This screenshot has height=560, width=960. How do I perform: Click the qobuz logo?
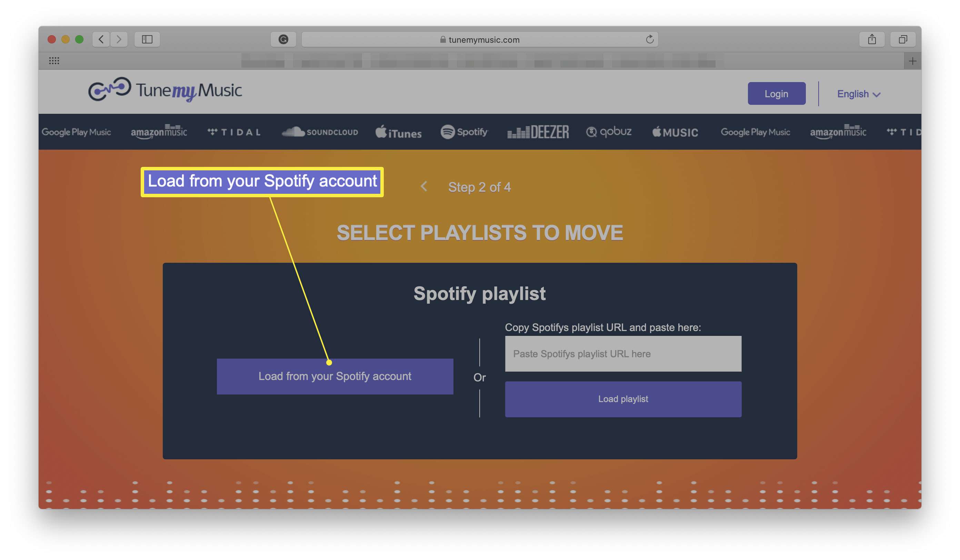(x=608, y=132)
